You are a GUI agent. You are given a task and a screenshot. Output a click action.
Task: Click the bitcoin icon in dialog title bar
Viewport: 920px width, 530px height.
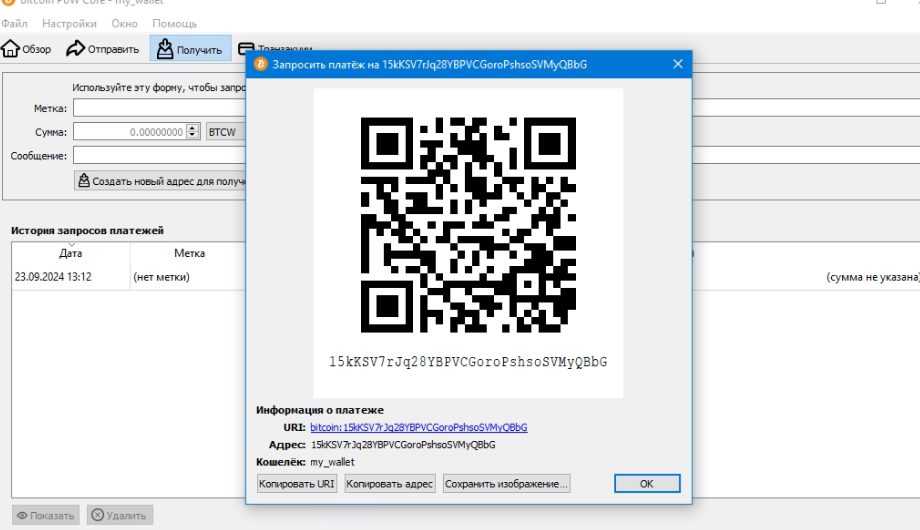tap(261, 64)
